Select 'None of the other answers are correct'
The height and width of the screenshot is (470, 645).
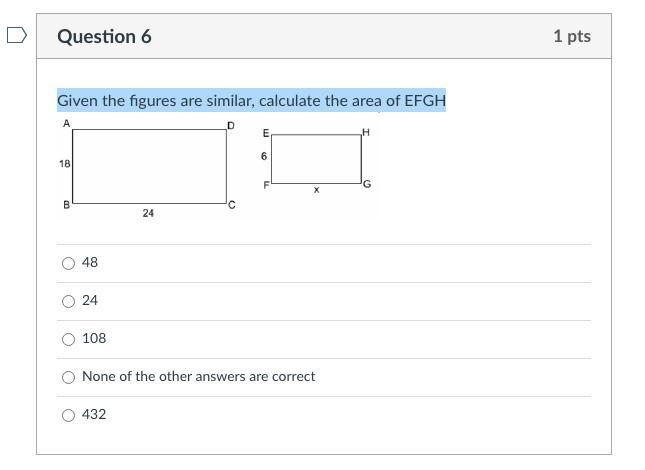point(68,377)
